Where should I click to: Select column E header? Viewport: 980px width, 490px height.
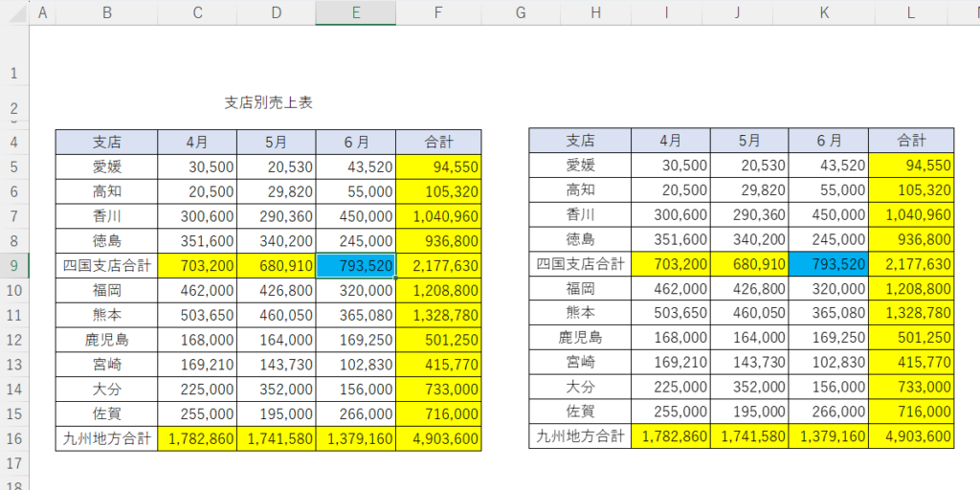click(355, 12)
